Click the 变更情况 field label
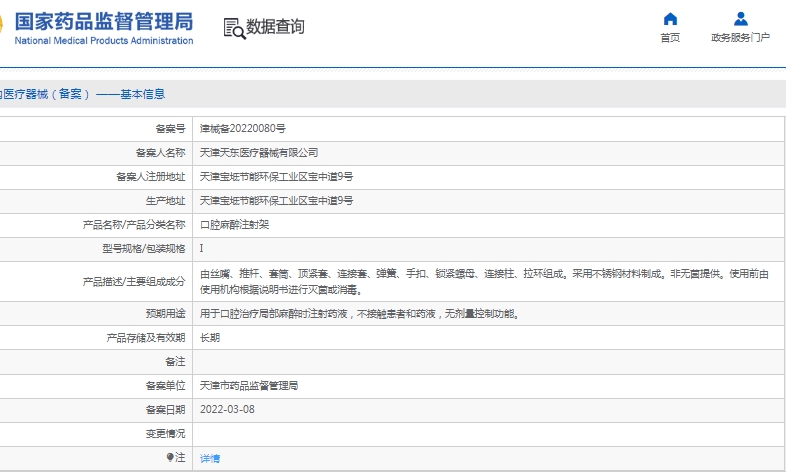The width and height of the screenshot is (786, 476). point(165,433)
